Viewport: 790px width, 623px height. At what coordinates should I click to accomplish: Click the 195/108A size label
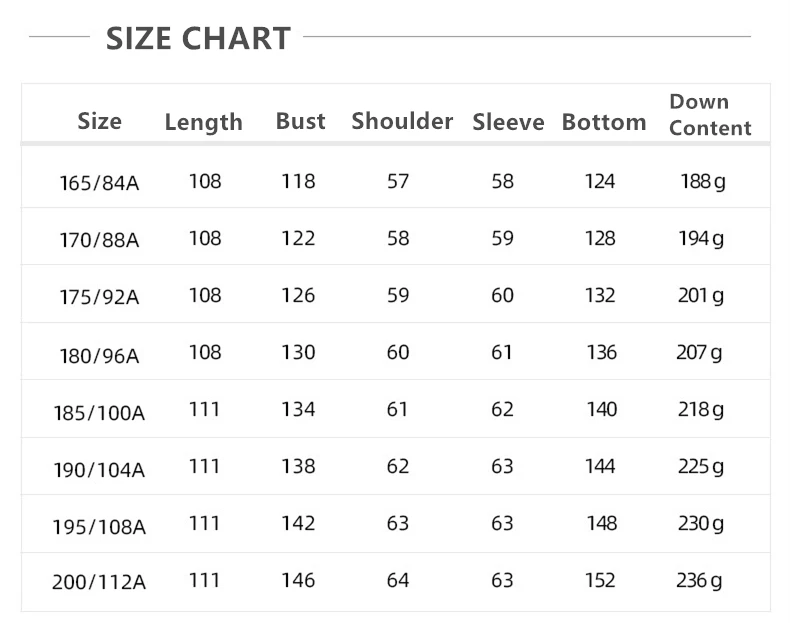click(99, 527)
